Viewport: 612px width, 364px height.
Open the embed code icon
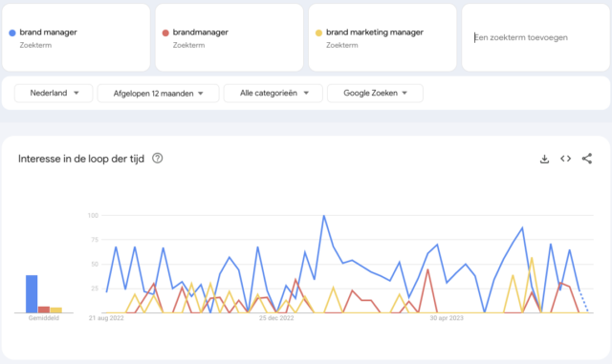click(565, 159)
